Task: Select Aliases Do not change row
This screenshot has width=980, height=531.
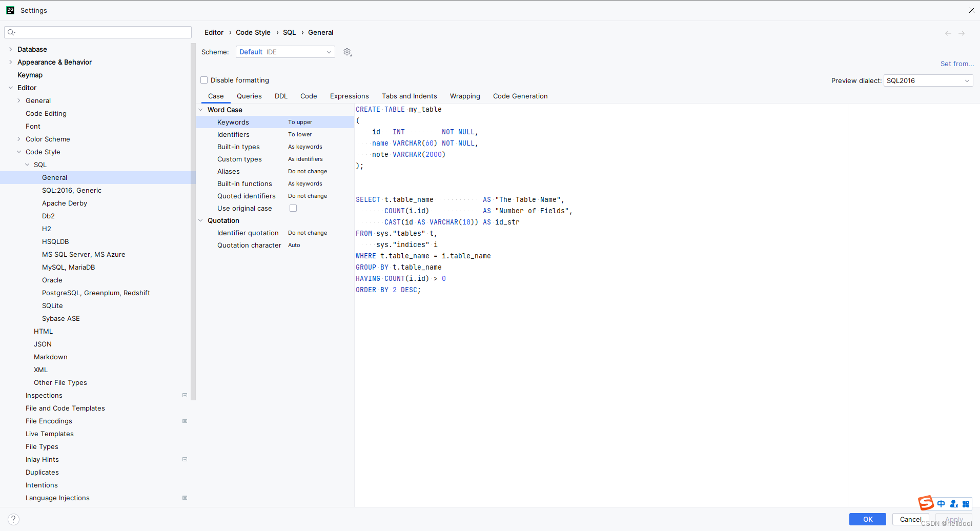Action: pos(275,171)
